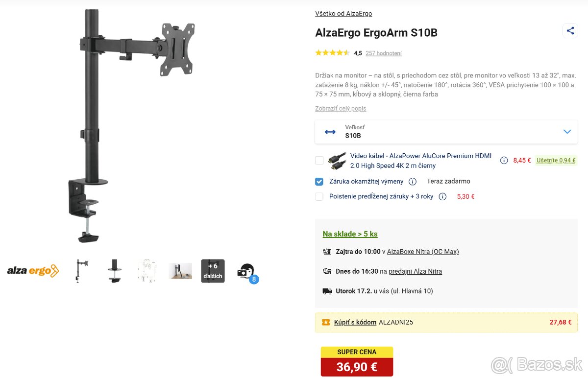588x379 pixels.
Task: Open info icon for Záruka okamžitej výmeny
Action: coord(413,182)
